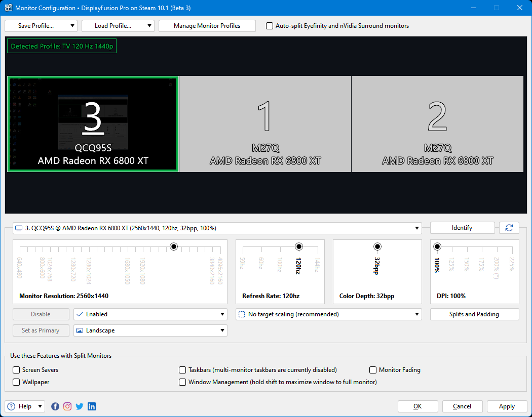This screenshot has height=417, width=532.
Task: Click the Monitor Resolution slider handle
Action: (174, 246)
